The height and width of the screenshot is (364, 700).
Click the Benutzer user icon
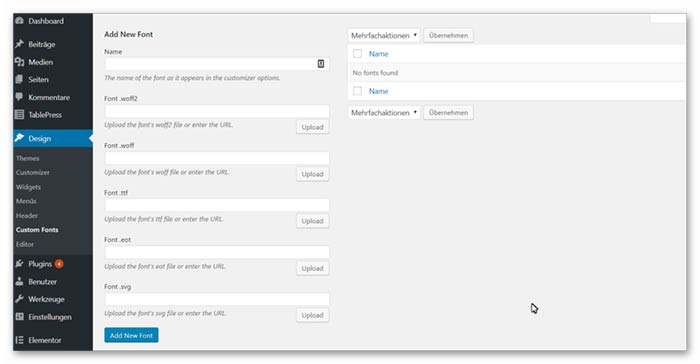tap(19, 281)
